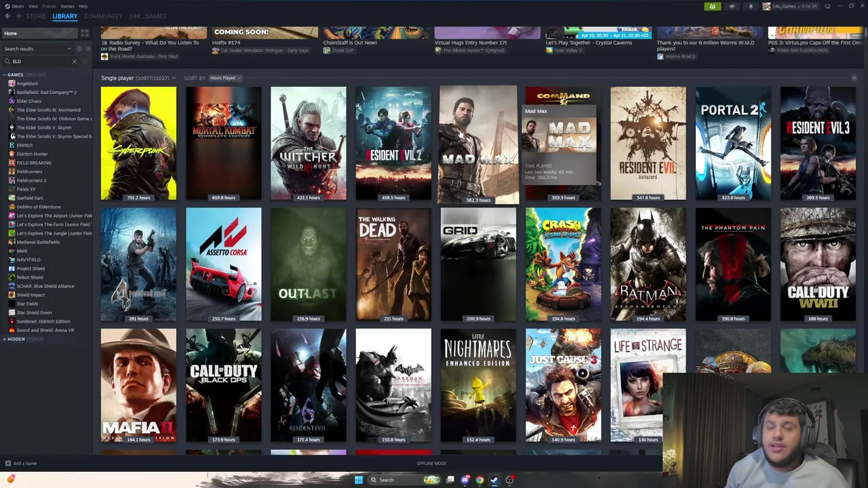Open the Search results dropdown
This screenshot has width=868, height=488.
click(x=37, y=49)
